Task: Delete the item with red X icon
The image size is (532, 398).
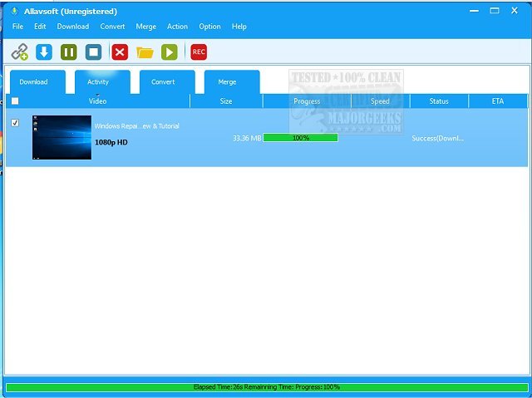Action: click(x=120, y=52)
